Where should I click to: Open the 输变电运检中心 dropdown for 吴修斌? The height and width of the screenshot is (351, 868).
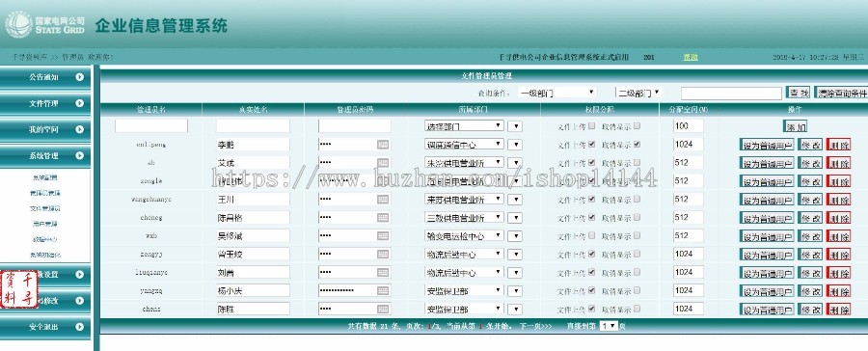[464, 236]
